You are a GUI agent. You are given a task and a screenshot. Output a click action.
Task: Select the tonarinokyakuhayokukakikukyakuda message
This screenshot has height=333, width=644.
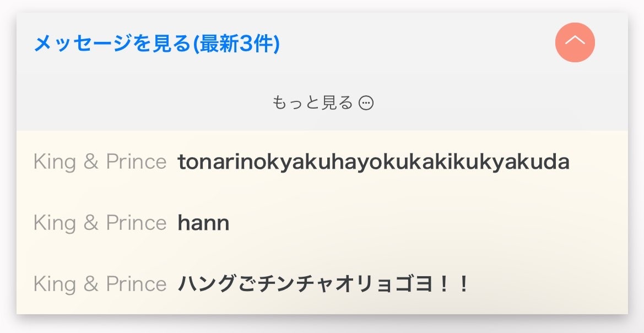click(374, 162)
